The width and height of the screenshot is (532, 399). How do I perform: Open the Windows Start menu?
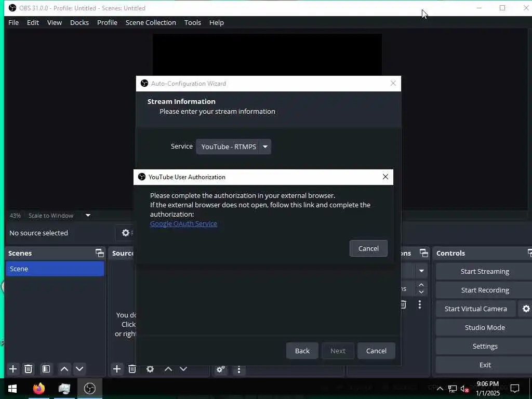(x=12, y=388)
